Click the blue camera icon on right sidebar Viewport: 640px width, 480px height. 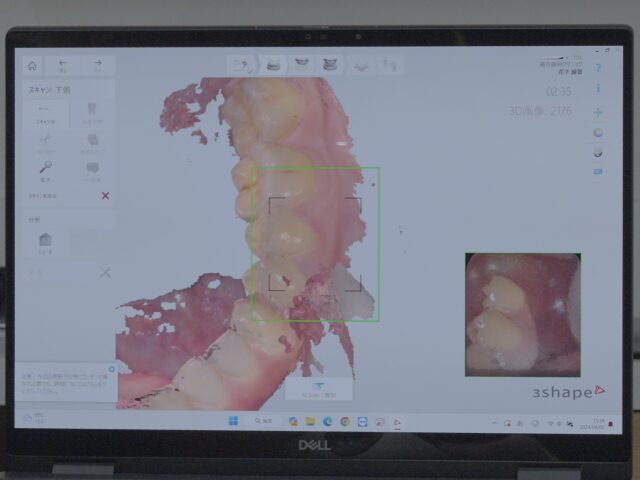pos(598,172)
